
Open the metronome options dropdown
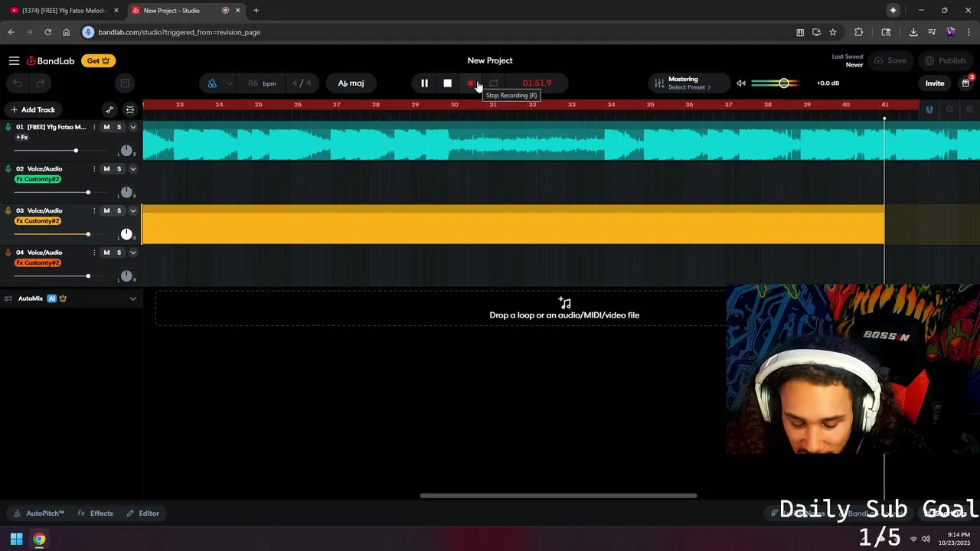(229, 83)
